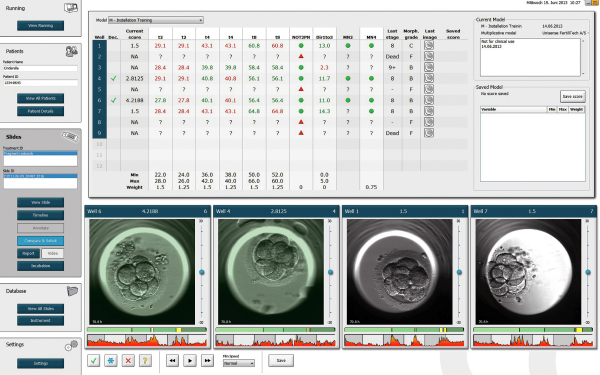Open the Model selection dropdown

(156, 20)
